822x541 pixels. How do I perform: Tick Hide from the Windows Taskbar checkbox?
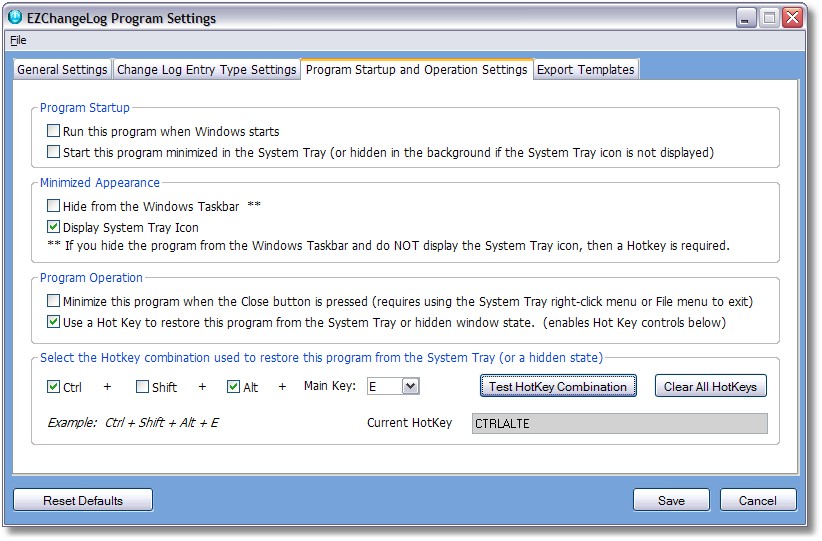click(x=53, y=205)
